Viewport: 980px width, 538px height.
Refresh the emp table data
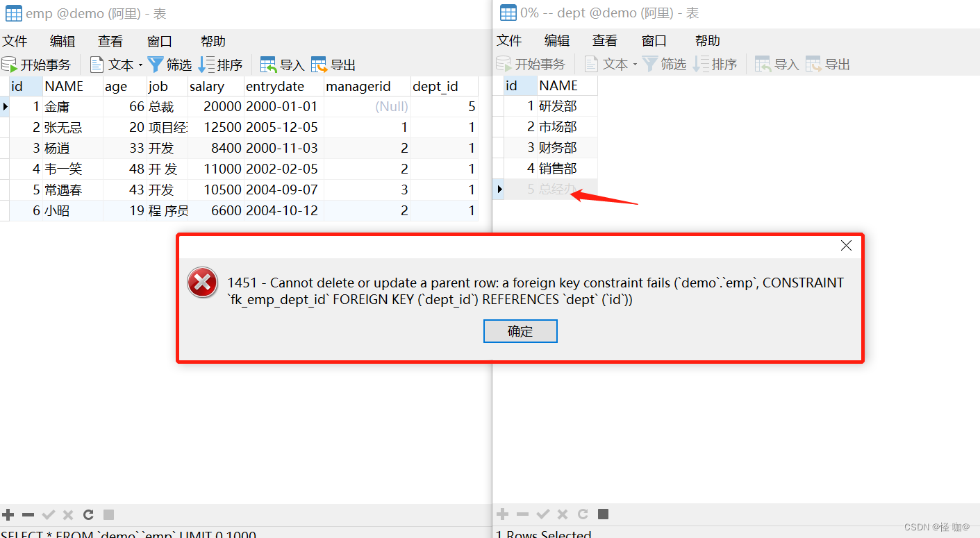(x=88, y=514)
